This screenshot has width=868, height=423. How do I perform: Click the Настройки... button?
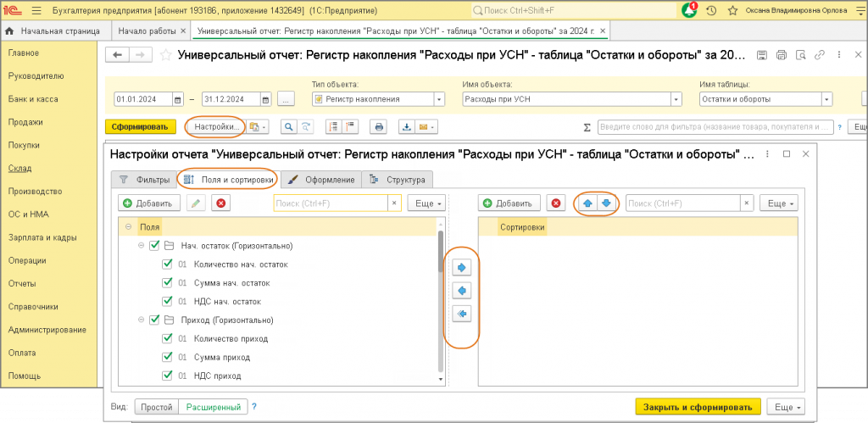(x=215, y=127)
